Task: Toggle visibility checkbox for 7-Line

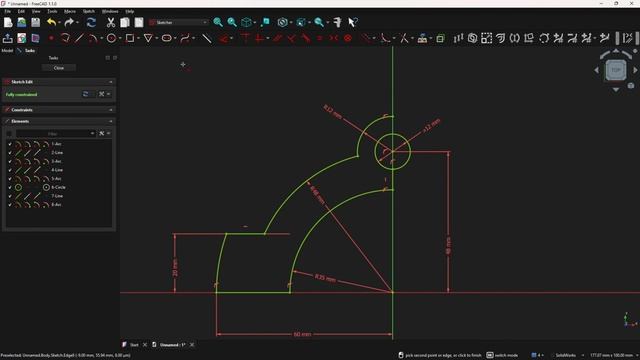Action: [x=10, y=196]
